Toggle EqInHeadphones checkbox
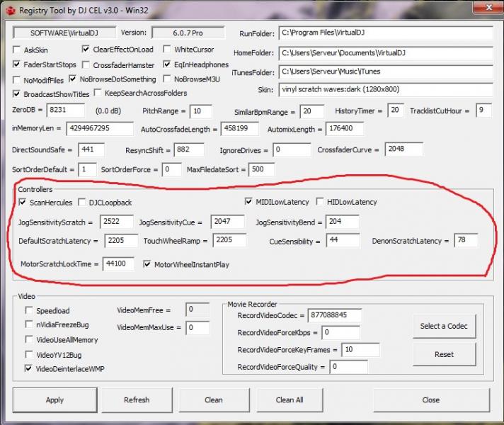 click(x=167, y=64)
